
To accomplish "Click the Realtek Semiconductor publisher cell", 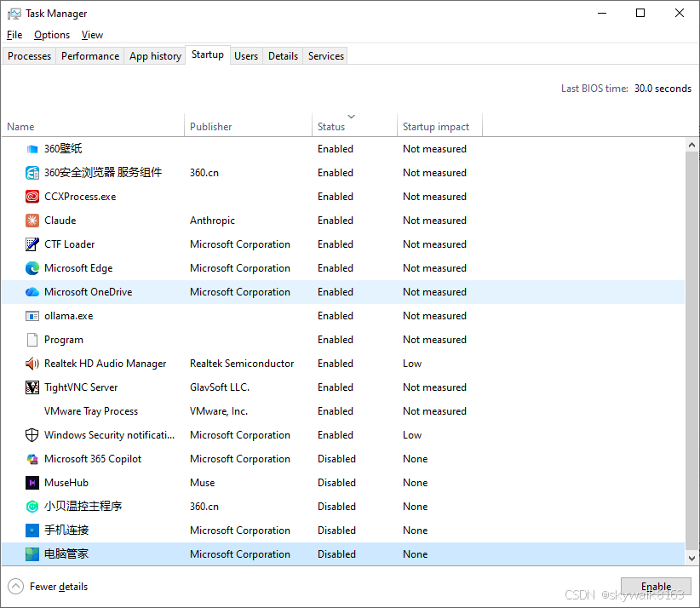I will tap(242, 364).
